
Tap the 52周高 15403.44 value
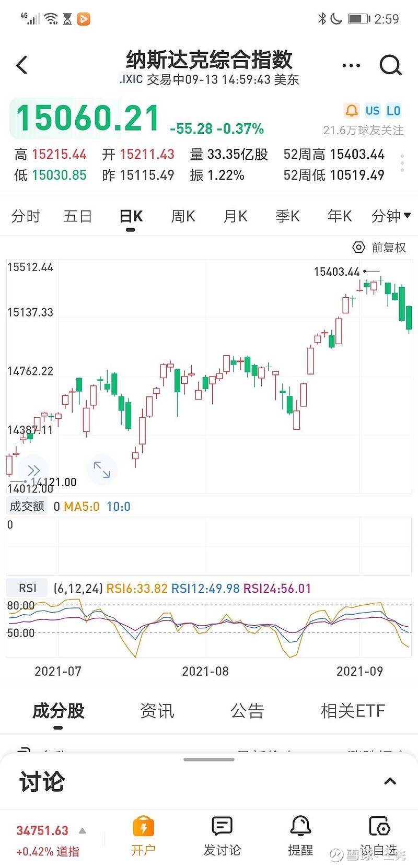coord(334,154)
